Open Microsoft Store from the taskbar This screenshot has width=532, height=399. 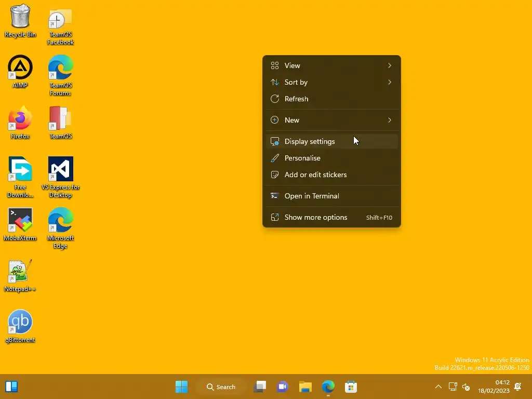point(351,387)
